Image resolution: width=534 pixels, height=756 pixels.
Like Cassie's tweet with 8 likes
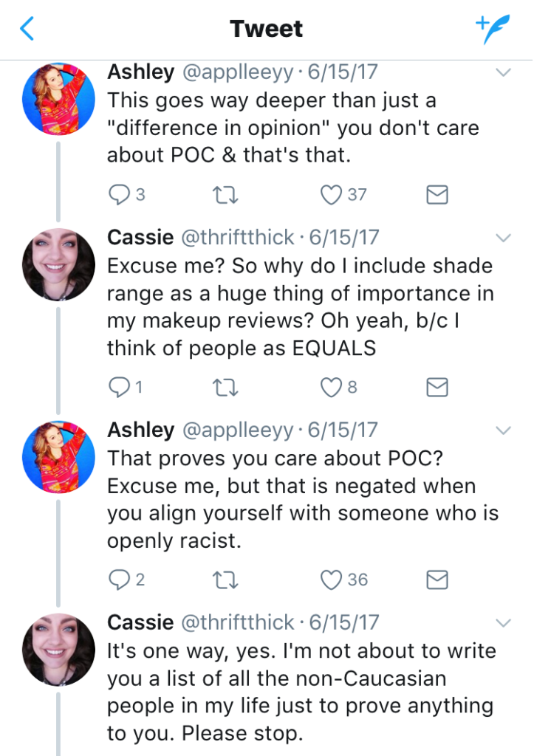(x=332, y=387)
